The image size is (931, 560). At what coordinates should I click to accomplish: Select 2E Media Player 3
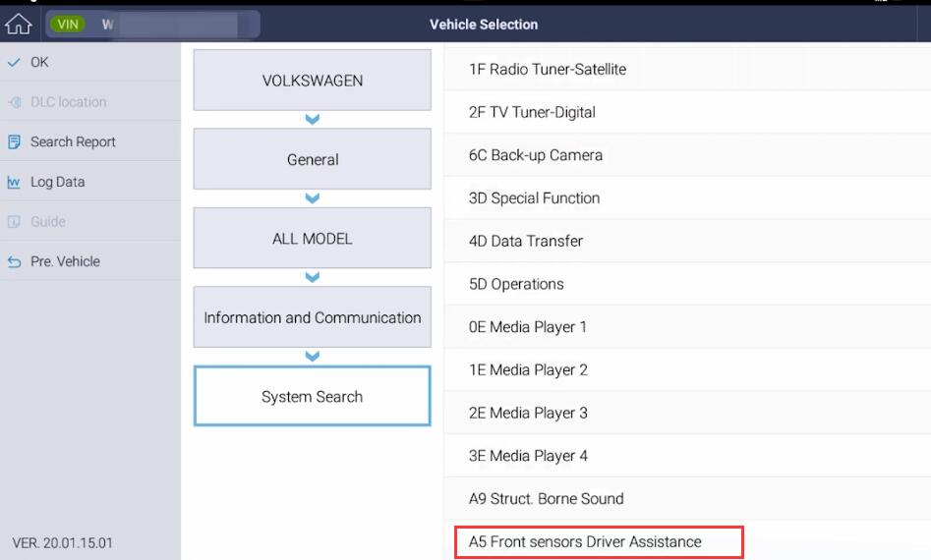click(x=687, y=413)
